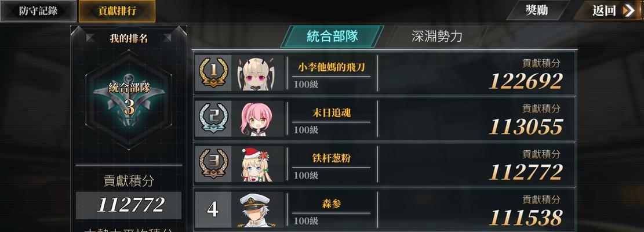Click the 統合部隊 anchor emblem badge
Image resolution: width=644 pixels, height=232 pixels.
point(129,99)
